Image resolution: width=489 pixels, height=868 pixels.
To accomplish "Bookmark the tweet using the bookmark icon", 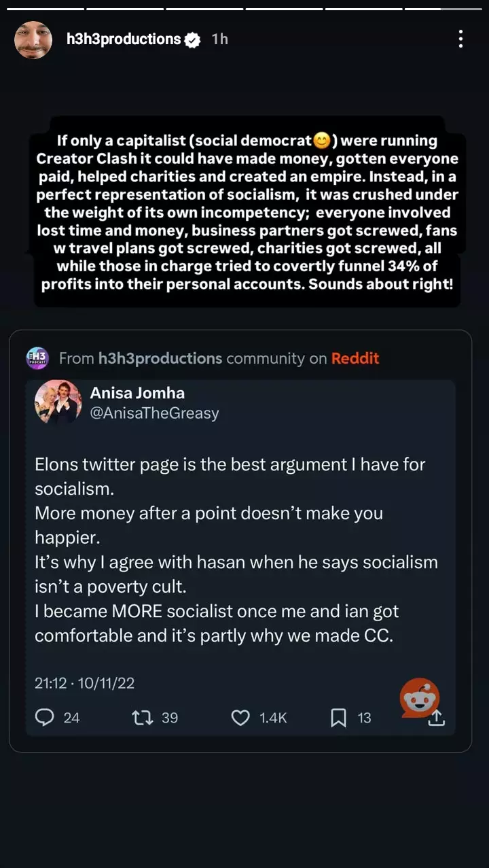I will pyautogui.click(x=338, y=718).
